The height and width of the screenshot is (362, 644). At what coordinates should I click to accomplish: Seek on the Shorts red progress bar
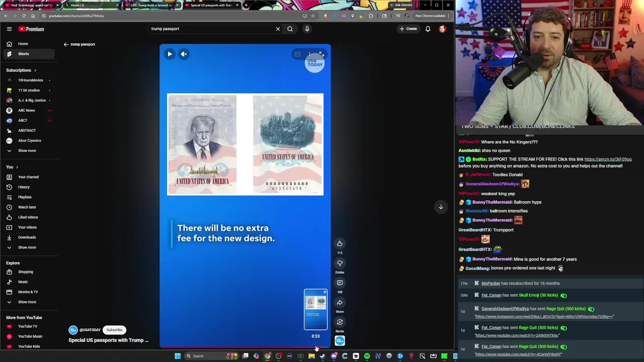pos(245,347)
